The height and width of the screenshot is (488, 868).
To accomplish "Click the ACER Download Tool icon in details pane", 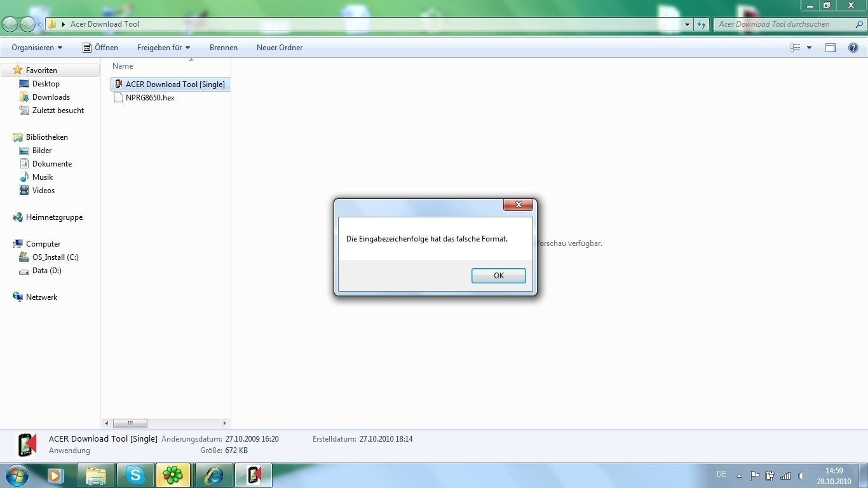I will point(27,445).
